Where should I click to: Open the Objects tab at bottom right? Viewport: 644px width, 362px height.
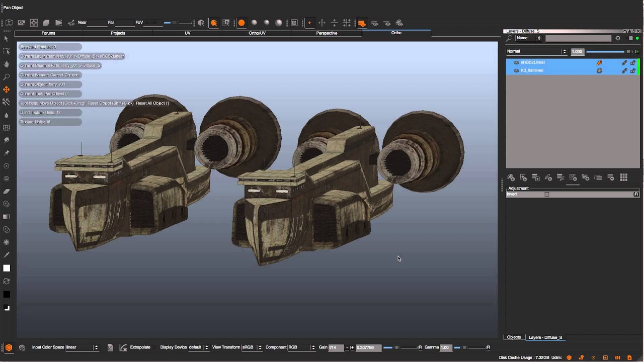pos(514,337)
